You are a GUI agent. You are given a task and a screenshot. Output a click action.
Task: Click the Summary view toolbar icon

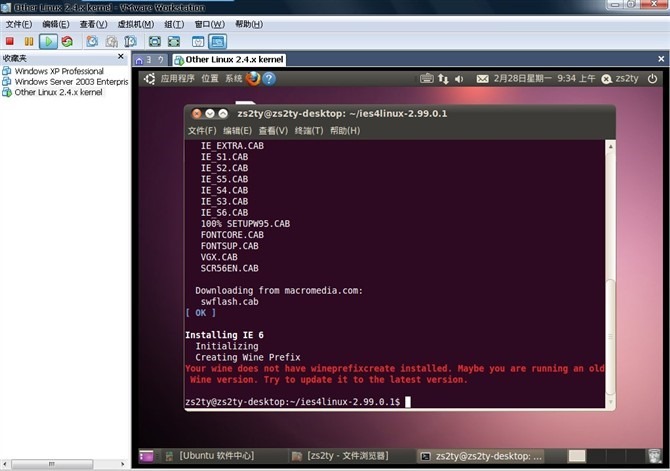198,41
